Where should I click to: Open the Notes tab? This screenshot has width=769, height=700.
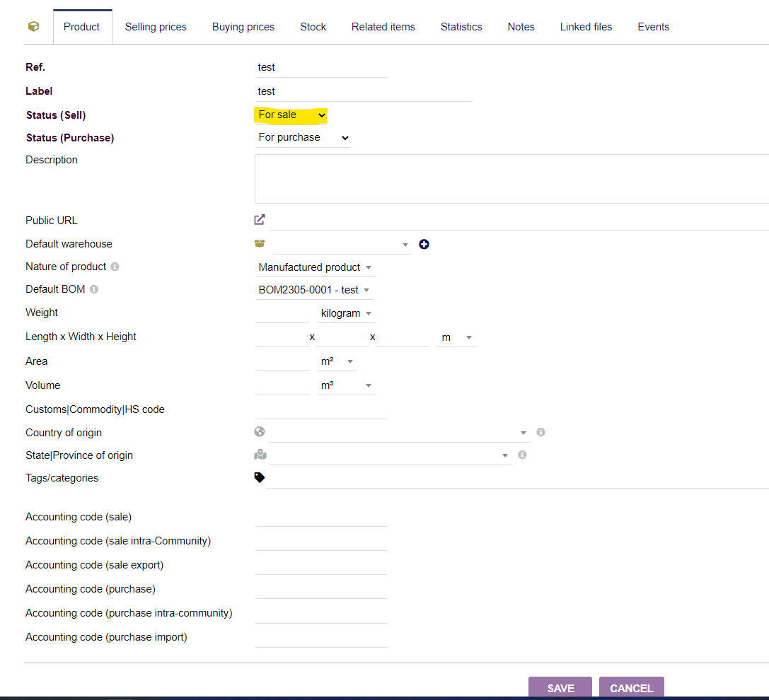pyautogui.click(x=521, y=27)
